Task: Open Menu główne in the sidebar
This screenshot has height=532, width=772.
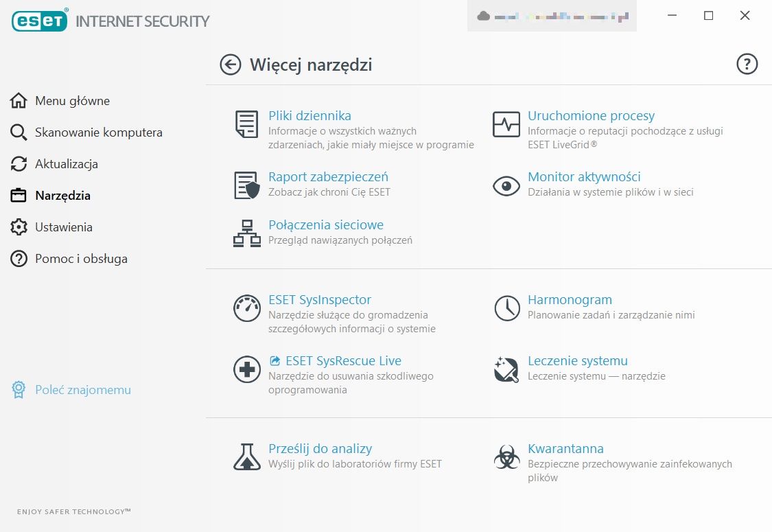Action: click(72, 100)
